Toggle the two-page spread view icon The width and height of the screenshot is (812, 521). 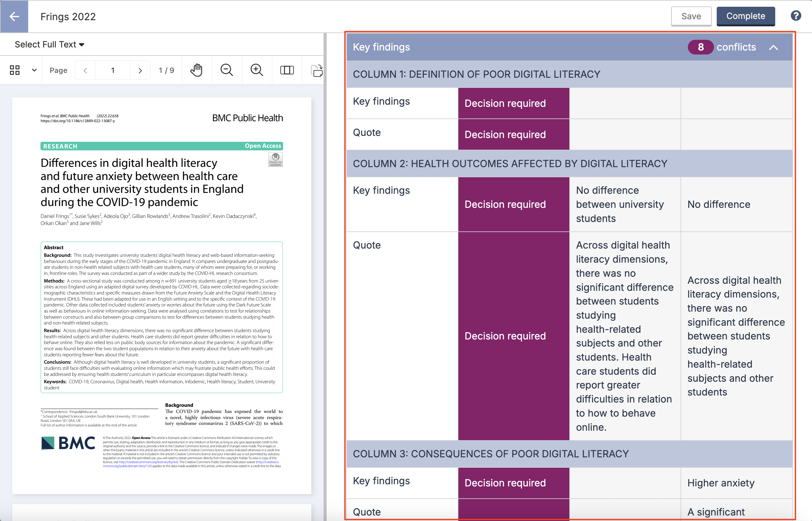click(x=287, y=70)
